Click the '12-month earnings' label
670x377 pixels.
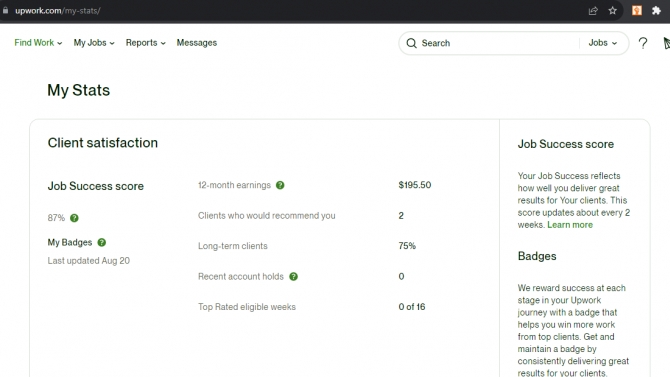point(234,185)
